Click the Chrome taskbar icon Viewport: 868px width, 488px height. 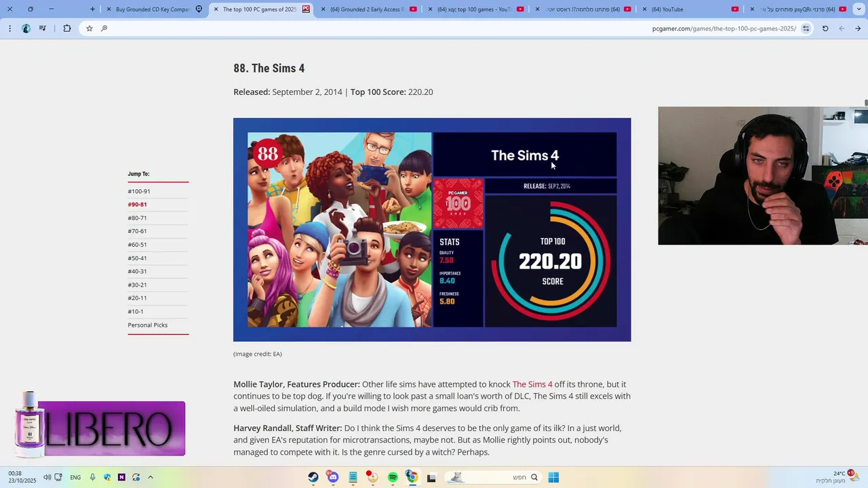coord(412,477)
